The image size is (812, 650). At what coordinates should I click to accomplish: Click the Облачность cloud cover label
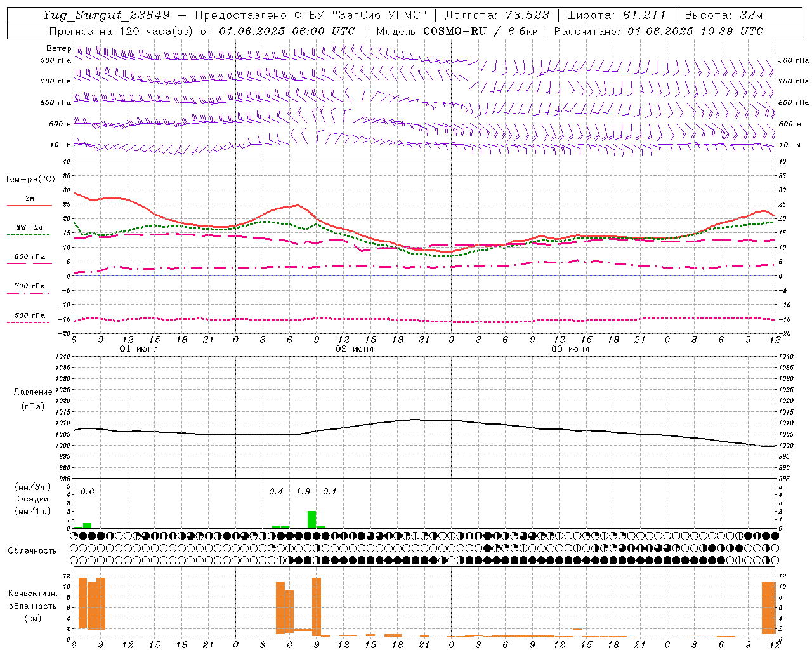32,550
